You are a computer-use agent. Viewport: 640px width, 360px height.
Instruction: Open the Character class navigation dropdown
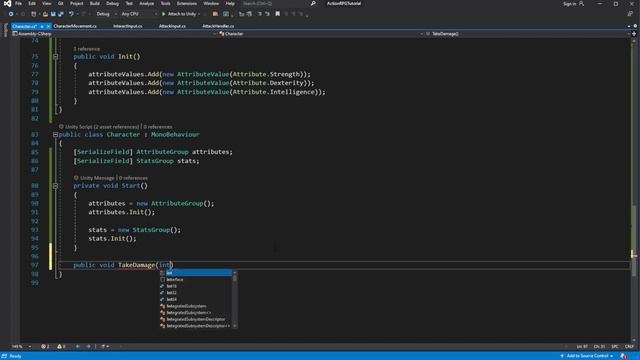320,34
